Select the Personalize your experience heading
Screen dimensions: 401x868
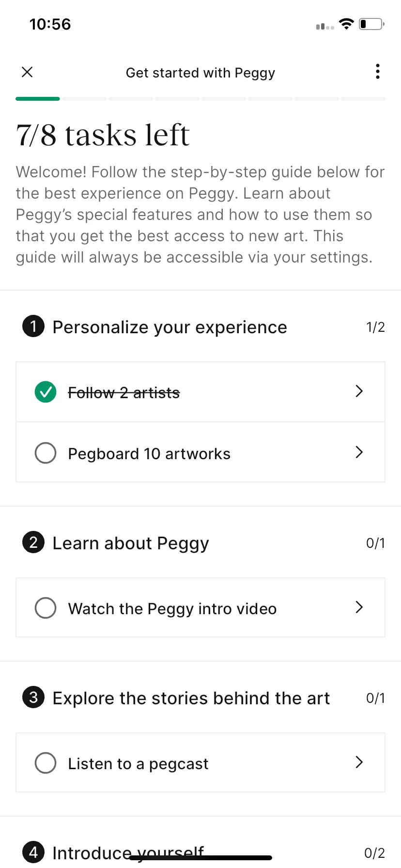[x=170, y=327]
